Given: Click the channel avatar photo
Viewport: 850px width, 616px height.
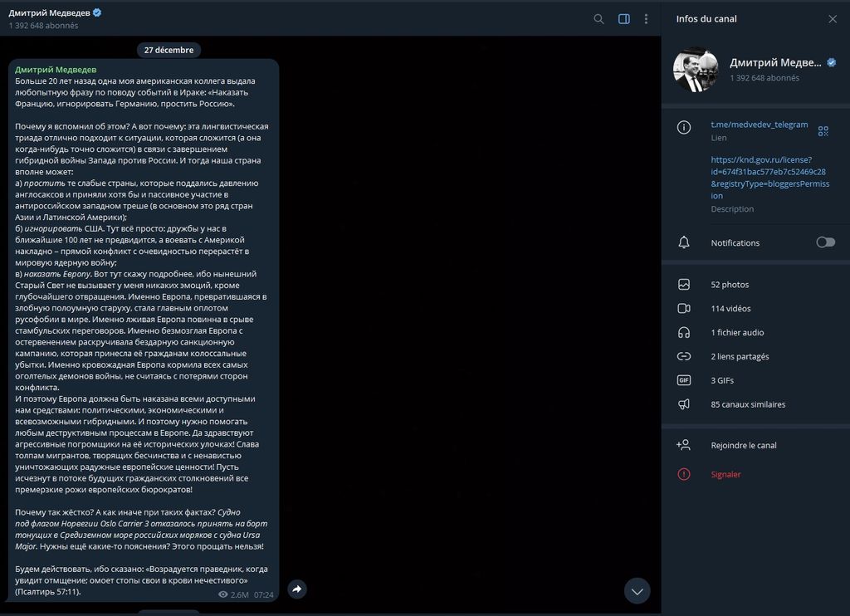Looking at the screenshot, I should [696, 70].
